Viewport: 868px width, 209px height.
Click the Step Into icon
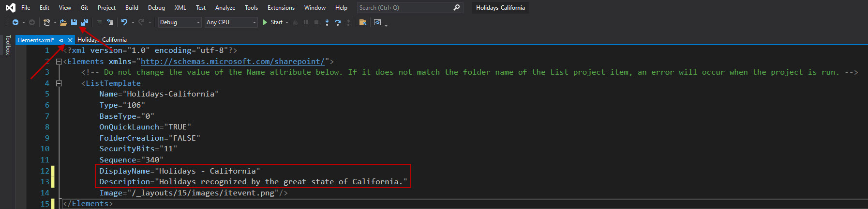[327, 22]
